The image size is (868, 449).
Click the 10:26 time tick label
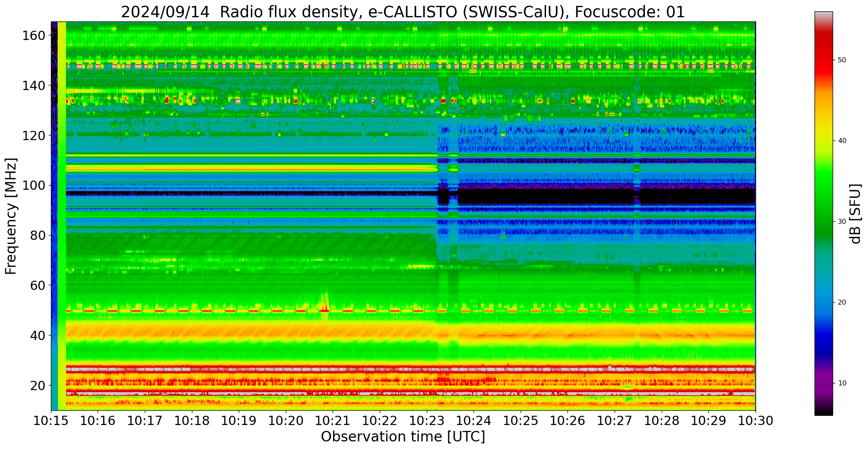pyautogui.click(x=567, y=420)
